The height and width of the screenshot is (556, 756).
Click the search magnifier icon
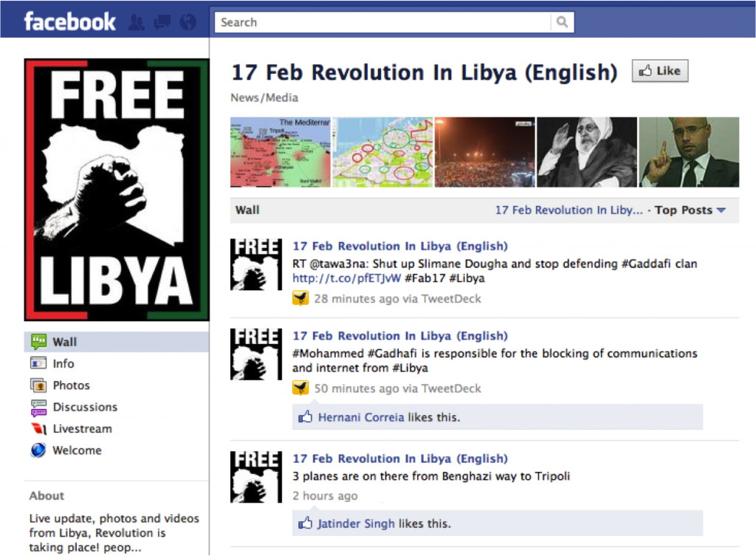coord(562,22)
